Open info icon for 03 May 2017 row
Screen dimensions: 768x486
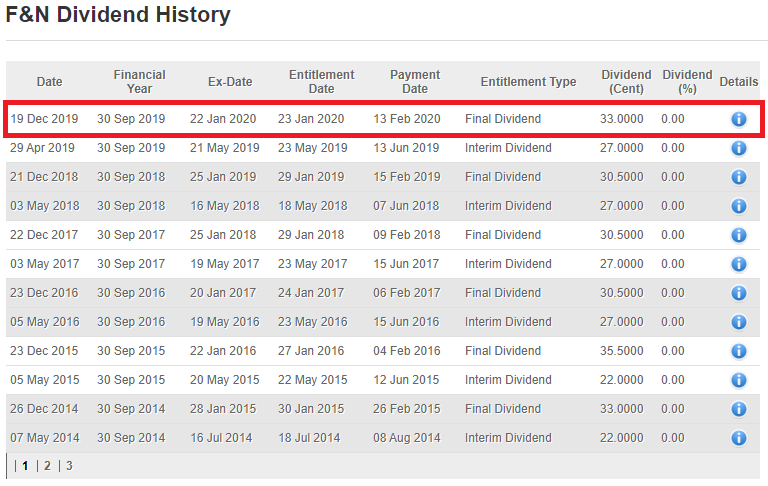(738, 264)
